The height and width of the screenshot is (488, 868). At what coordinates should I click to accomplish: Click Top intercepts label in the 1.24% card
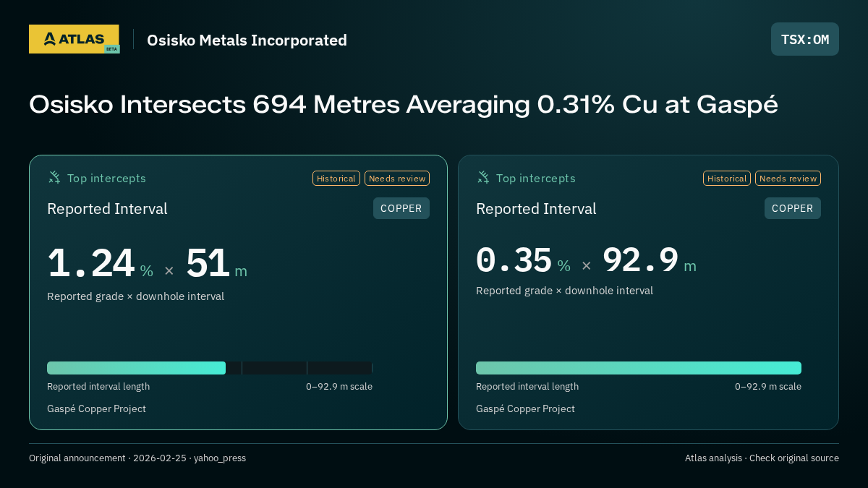tap(106, 178)
